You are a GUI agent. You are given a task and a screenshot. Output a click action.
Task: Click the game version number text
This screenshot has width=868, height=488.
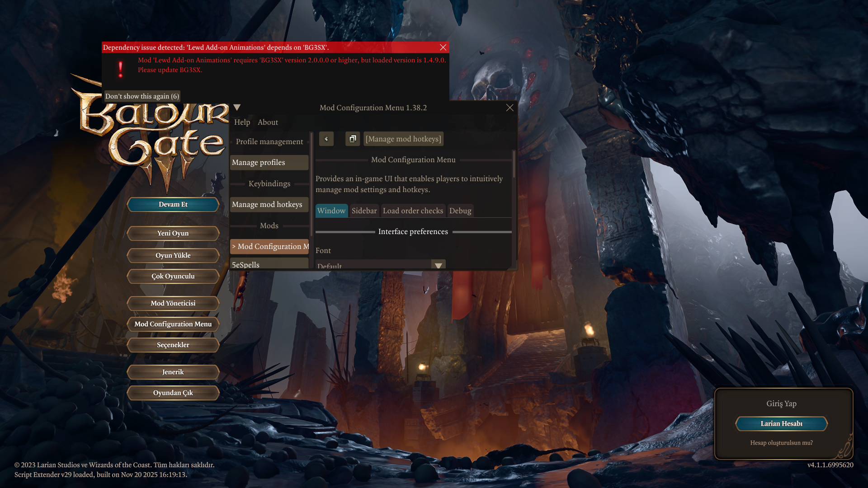[x=830, y=465]
